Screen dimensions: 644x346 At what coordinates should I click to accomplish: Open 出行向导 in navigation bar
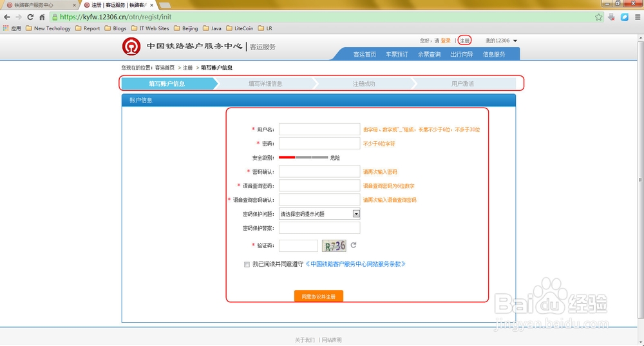pyautogui.click(x=462, y=54)
